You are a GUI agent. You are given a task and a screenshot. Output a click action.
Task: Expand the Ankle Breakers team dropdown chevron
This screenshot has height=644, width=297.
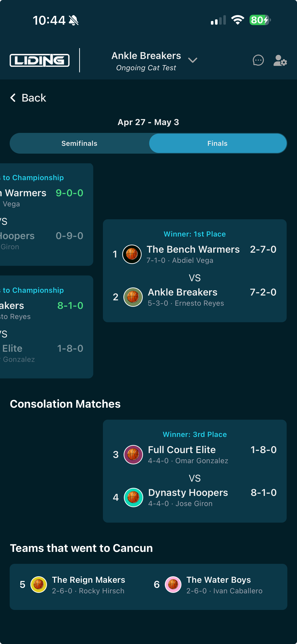pyautogui.click(x=192, y=60)
